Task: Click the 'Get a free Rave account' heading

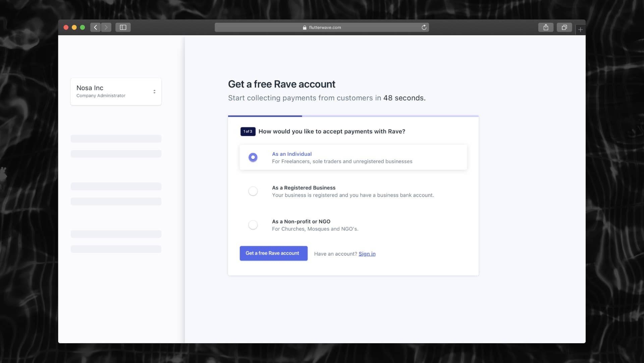Action: 282,84
